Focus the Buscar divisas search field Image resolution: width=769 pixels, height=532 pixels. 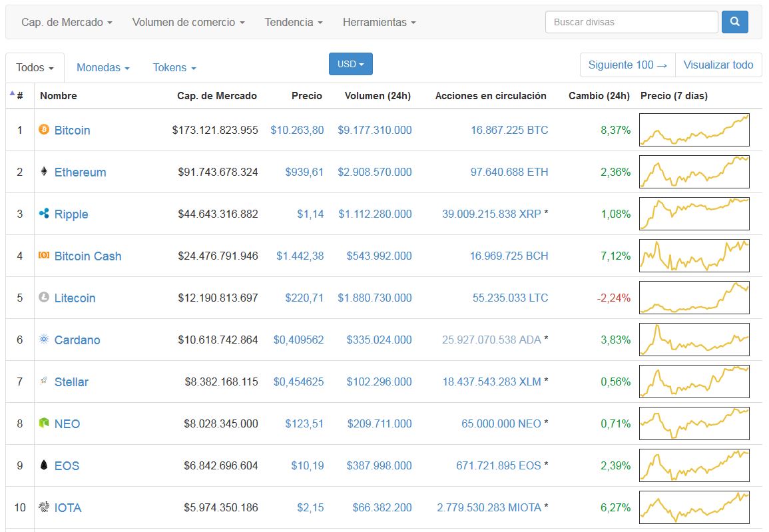pos(632,22)
